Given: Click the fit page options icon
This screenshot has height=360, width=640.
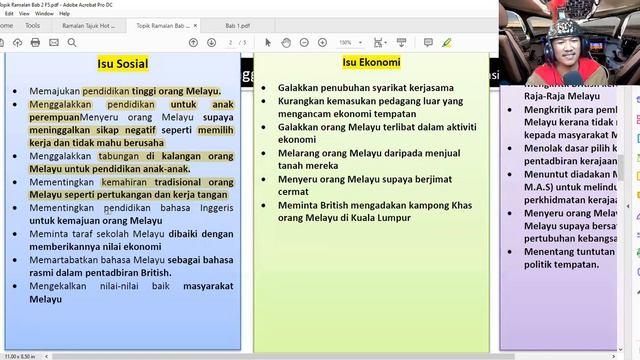Looking at the screenshot, I should point(380,42).
